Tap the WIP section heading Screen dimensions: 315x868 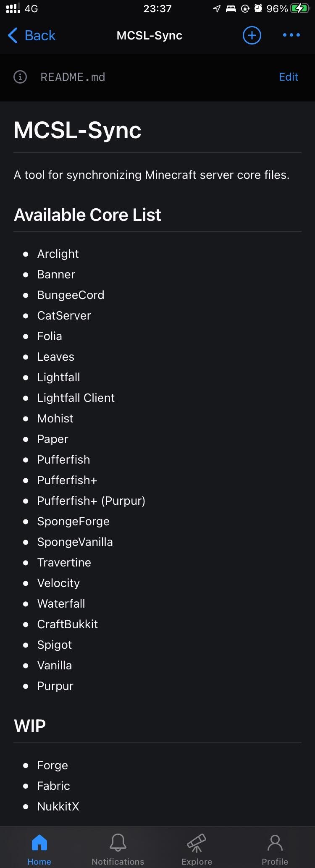click(30, 726)
